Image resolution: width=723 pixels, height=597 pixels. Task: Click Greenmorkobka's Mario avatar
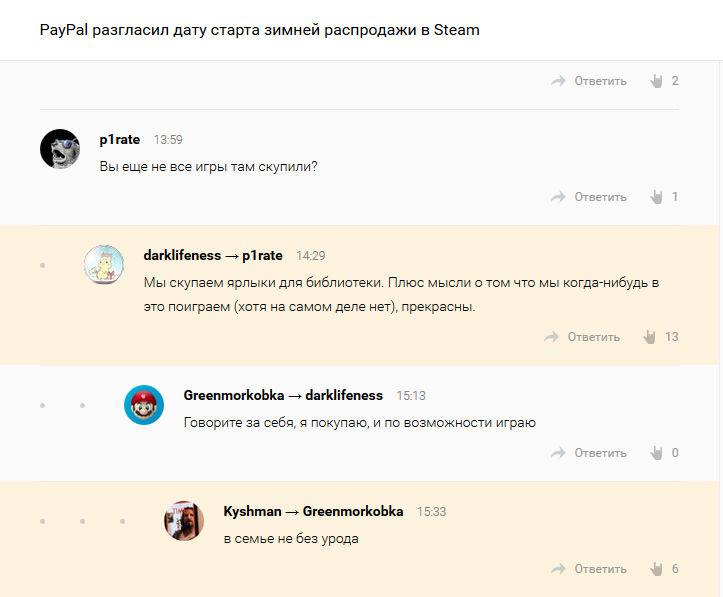[x=144, y=405]
